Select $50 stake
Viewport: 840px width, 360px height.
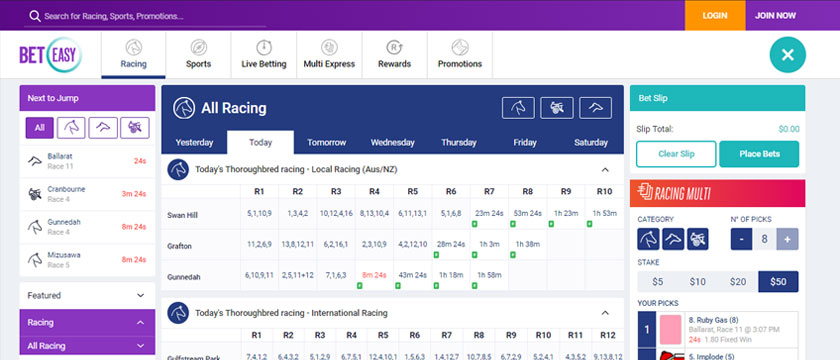tap(778, 282)
